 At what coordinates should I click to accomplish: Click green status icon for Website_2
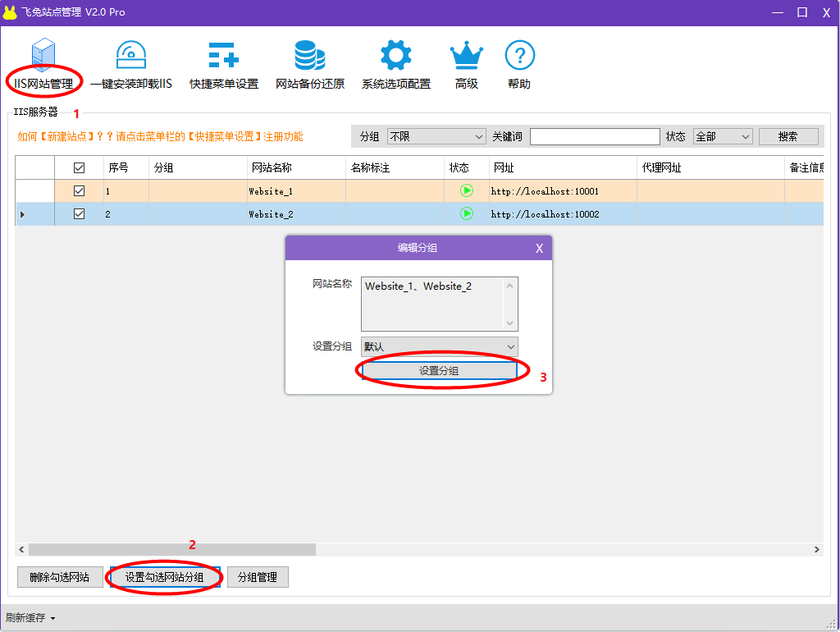click(x=467, y=213)
